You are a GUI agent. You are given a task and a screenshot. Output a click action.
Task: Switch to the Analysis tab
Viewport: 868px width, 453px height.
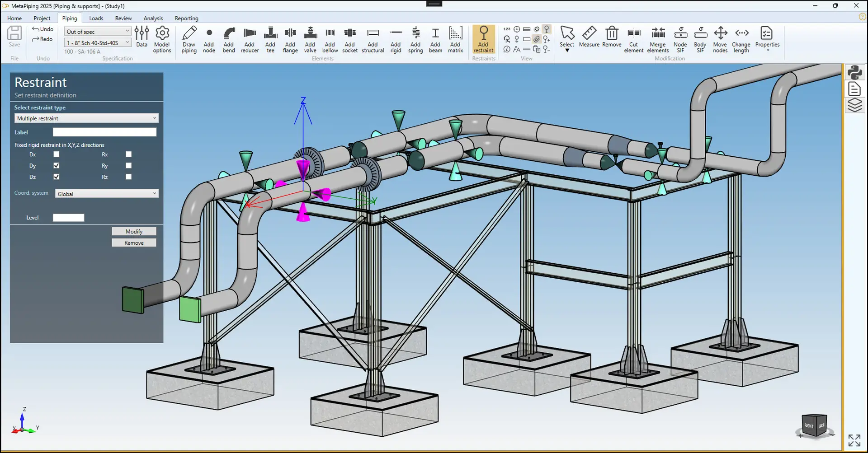tap(153, 19)
